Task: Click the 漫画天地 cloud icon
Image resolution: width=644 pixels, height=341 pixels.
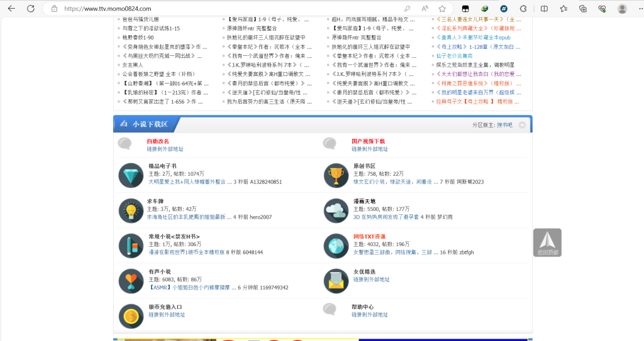Action: pos(336,210)
